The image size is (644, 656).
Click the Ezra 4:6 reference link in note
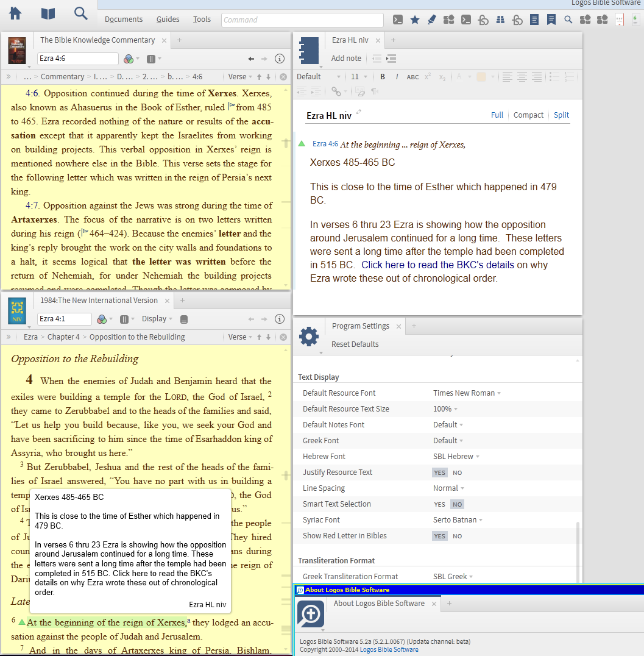tap(325, 144)
